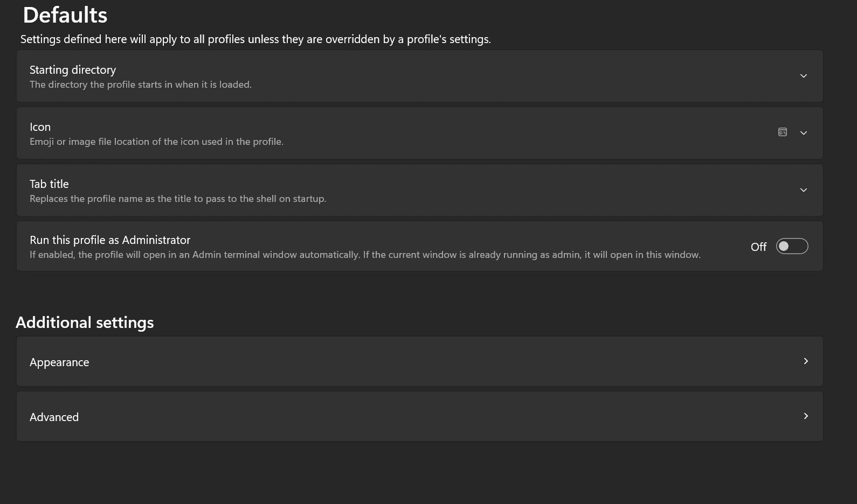Click the Run this profile as Administrator label
Viewport: 857px width, 504px height.
coord(110,240)
